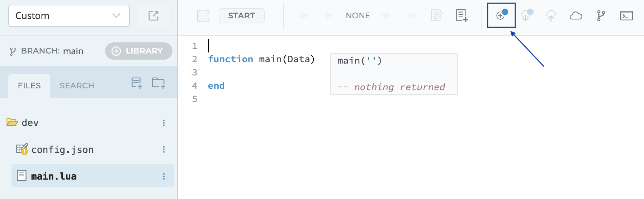Click the LIBRARY button
644x199 pixels.
pos(139,51)
